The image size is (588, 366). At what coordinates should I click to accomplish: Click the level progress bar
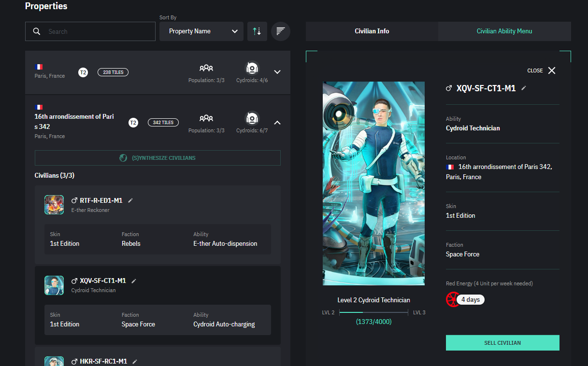tap(373, 312)
